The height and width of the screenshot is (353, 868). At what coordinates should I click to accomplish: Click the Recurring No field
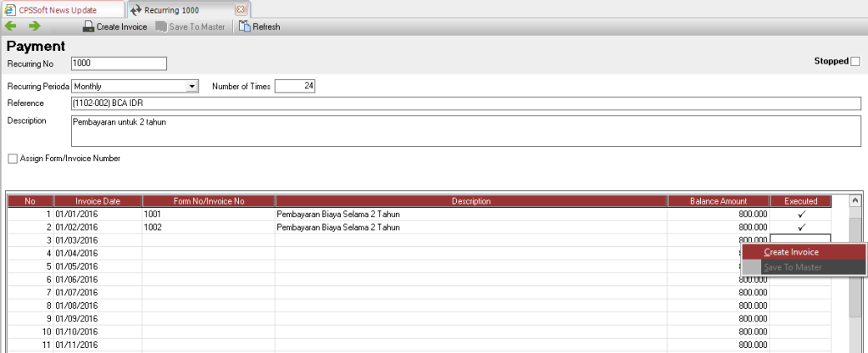pos(119,64)
